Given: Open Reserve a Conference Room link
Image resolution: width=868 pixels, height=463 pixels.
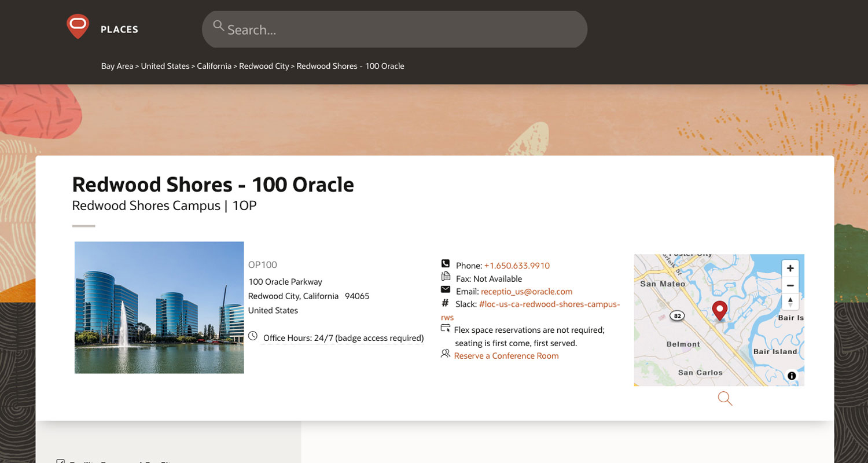Looking at the screenshot, I should 506,356.
